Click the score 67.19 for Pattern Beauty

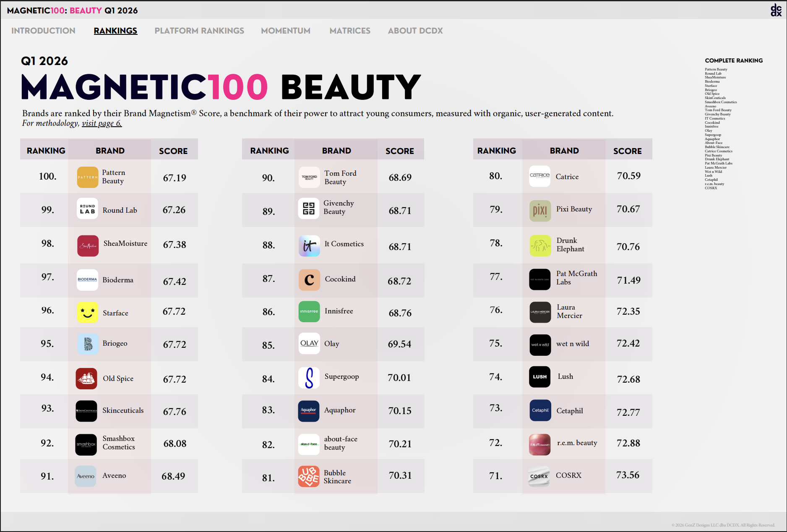(x=175, y=178)
